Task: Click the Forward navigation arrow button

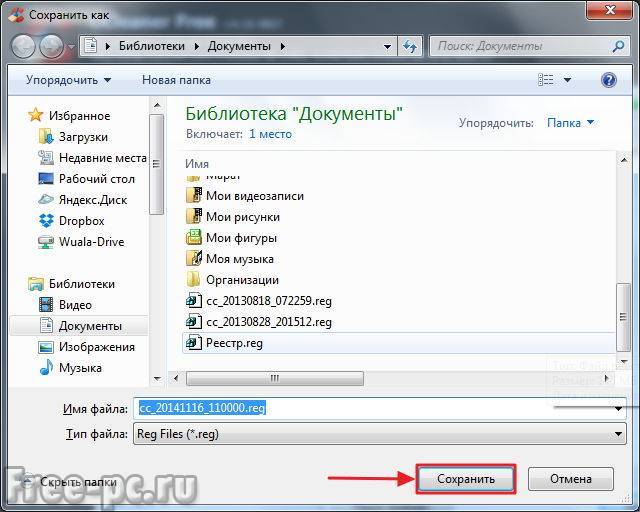Action: (51, 46)
